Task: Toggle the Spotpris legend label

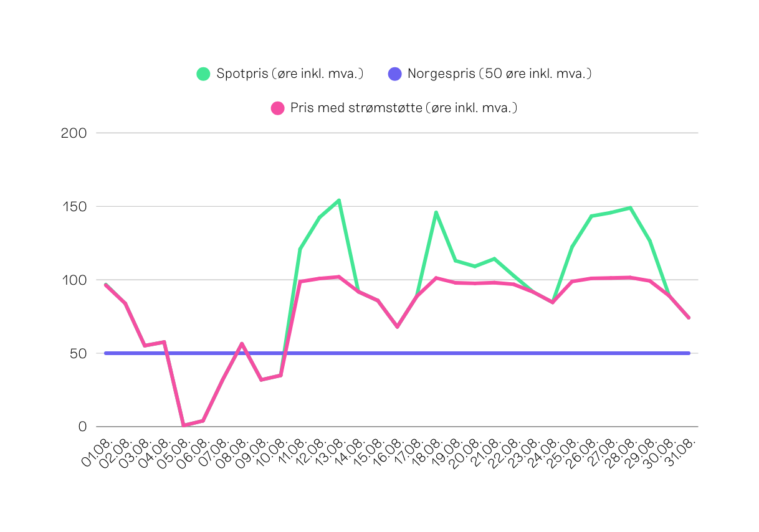Action: point(289,74)
